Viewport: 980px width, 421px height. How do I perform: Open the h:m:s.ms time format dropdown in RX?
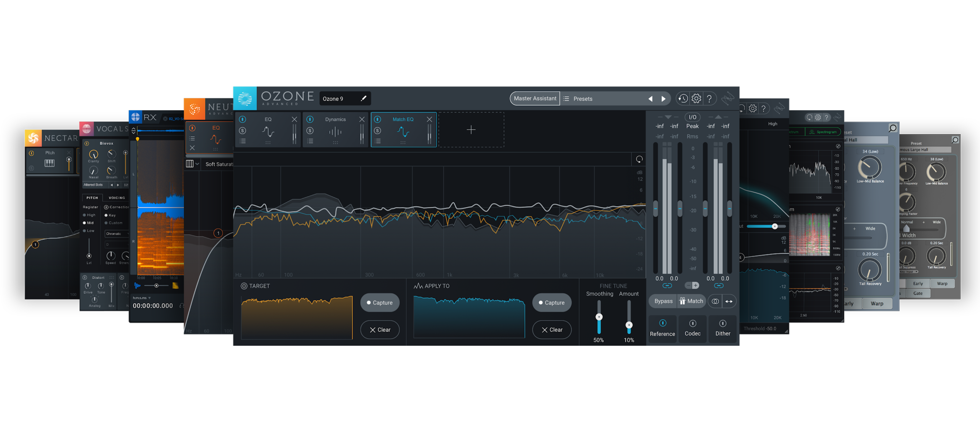pyautogui.click(x=142, y=298)
